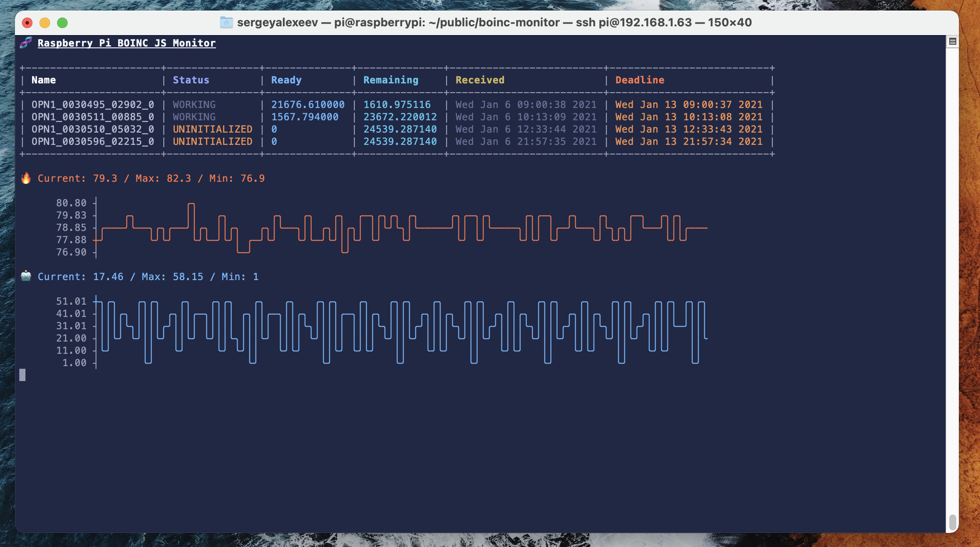Click the Deadline column header
The image size is (980, 547).
pos(639,80)
